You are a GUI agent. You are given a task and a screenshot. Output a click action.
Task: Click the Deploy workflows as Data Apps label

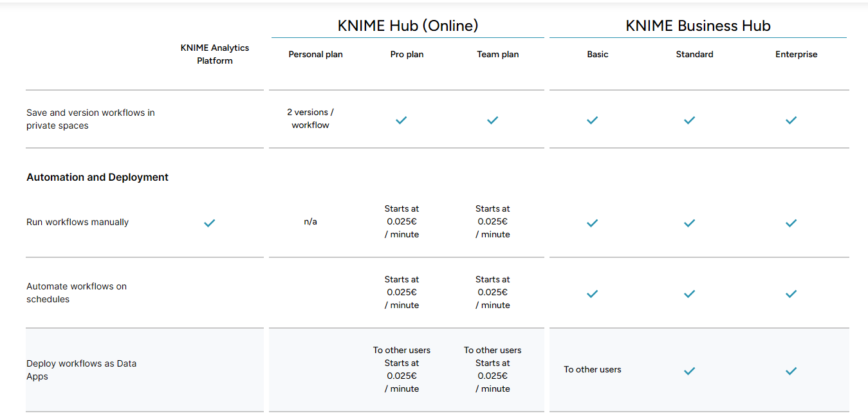click(81, 370)
